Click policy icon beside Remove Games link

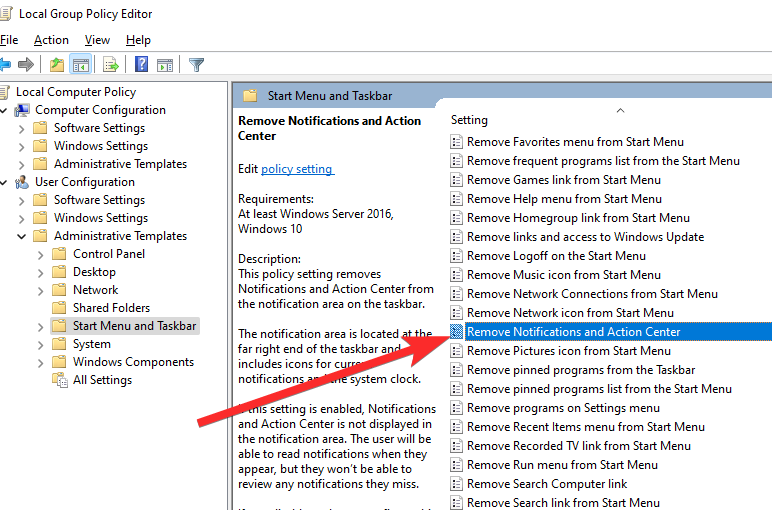(456, 180)
